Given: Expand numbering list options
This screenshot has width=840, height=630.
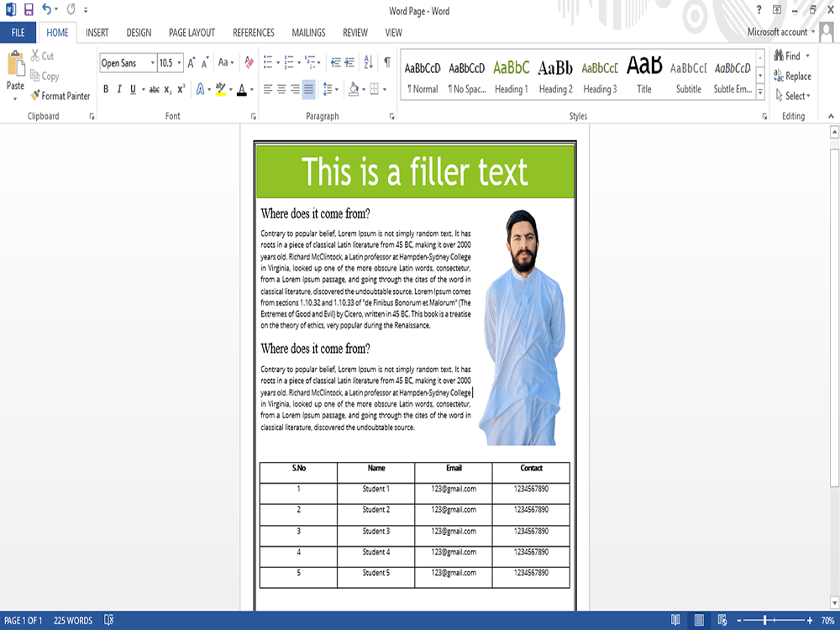Looking at the screenshot, I should tap(298, 63).
